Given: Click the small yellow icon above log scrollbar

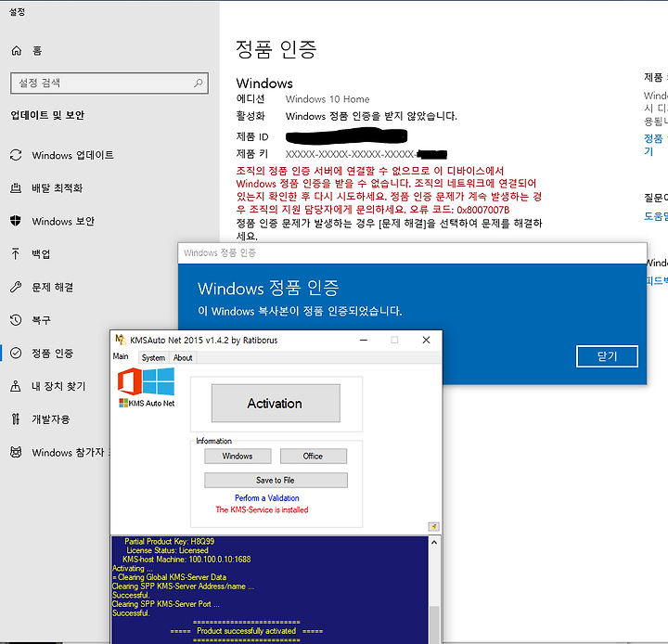Looking at the screenshot, I should 433,526.
